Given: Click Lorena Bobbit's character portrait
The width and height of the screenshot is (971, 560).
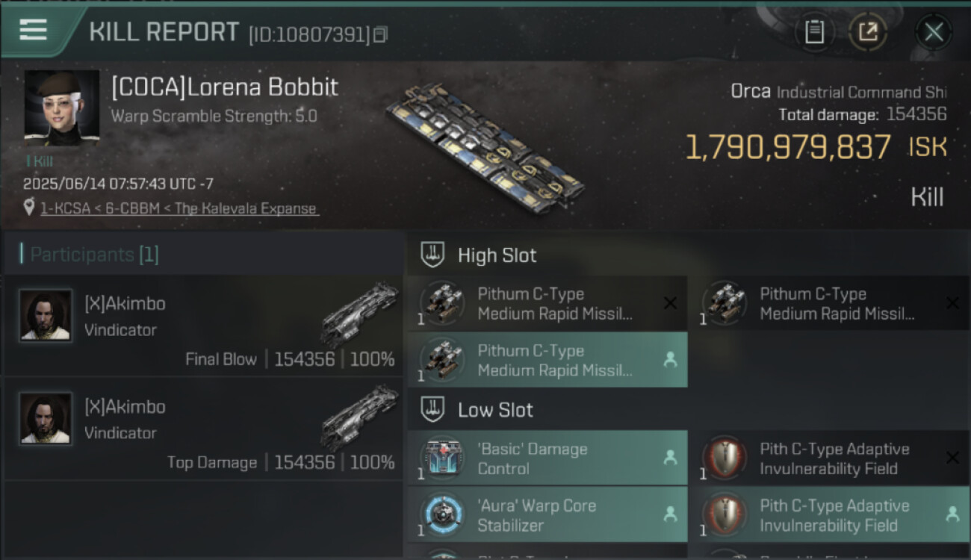Looking at the screenshot, I should click(x=61, y=108).
